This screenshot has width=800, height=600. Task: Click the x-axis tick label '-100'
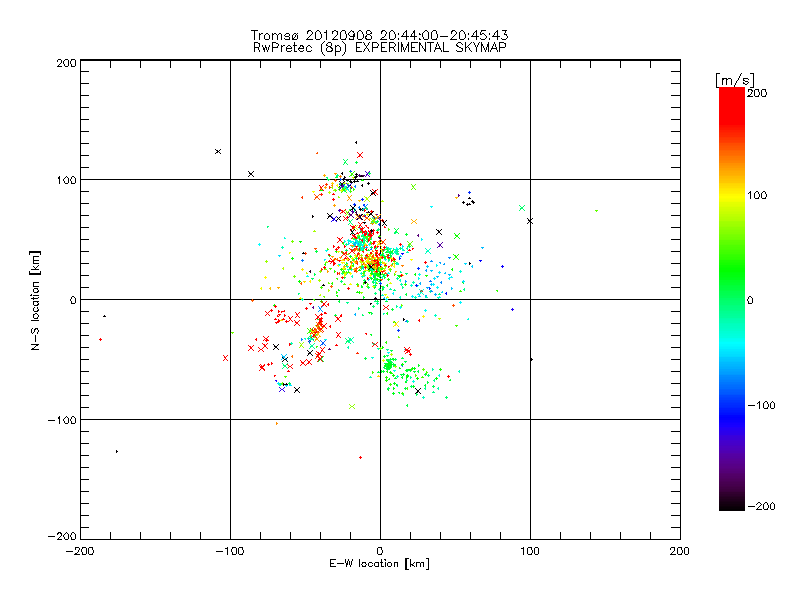[x=230, y=551]
